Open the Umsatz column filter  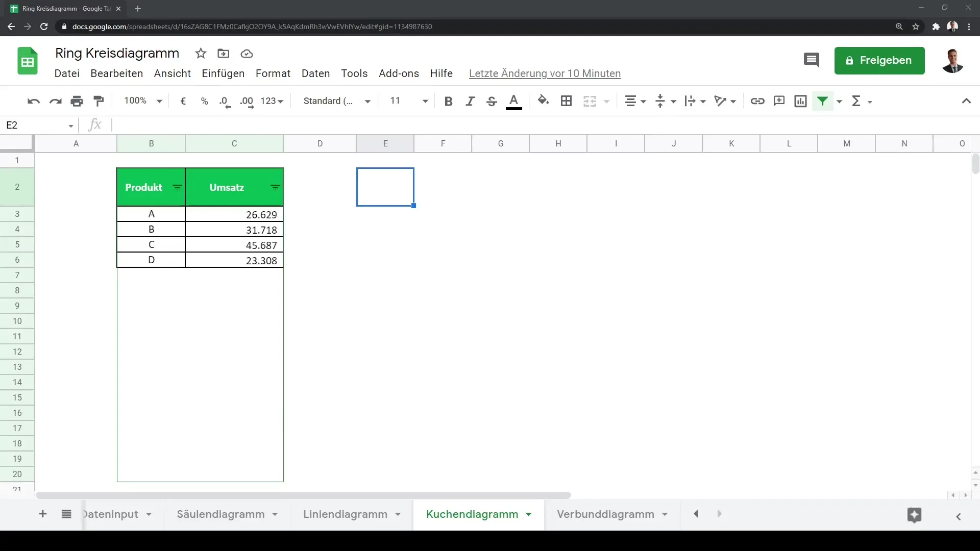coord(275,188)
